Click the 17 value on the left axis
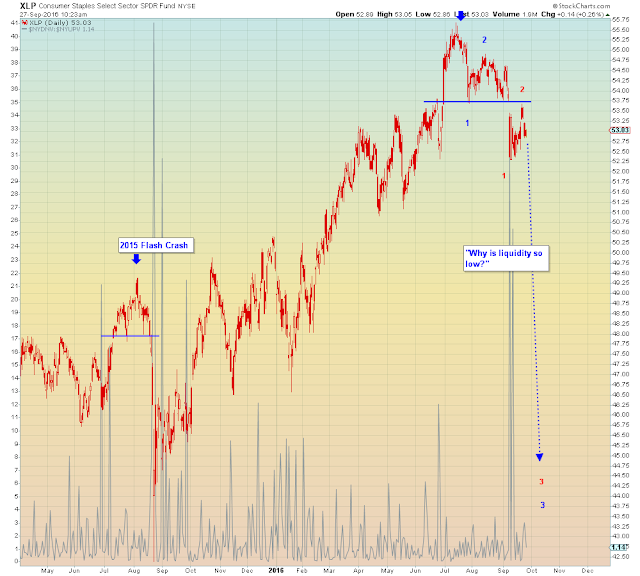This screenshot has width=640, height=576. coord(14,338)
